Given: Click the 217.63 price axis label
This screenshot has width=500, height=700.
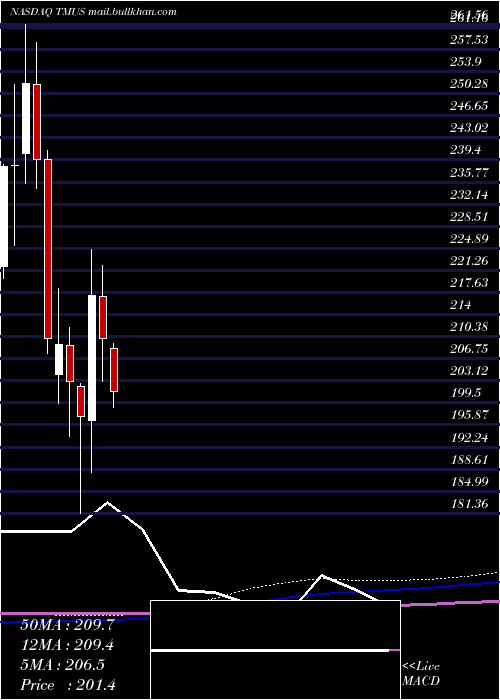Looking at the screenshot, I should point(469,283).
